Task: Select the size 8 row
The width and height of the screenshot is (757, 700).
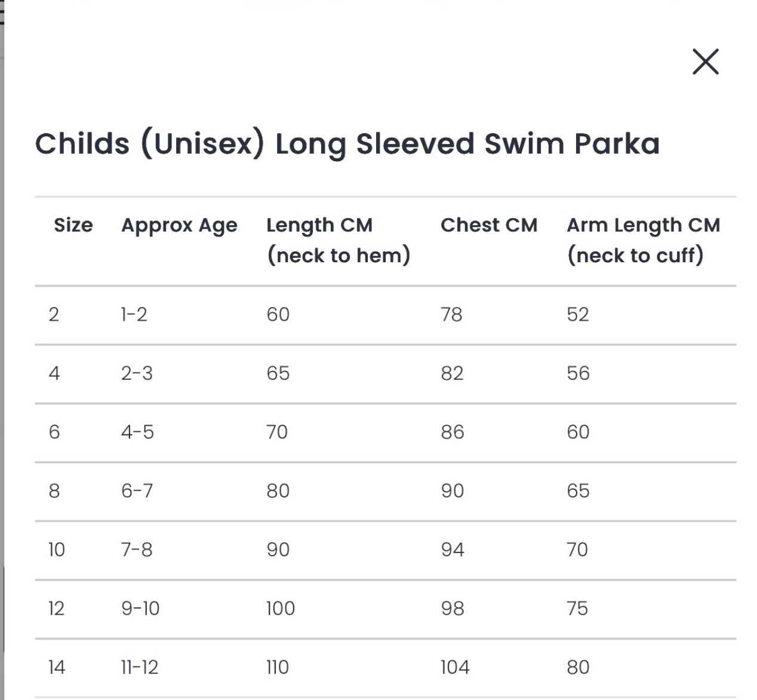Action: (54, 491)
